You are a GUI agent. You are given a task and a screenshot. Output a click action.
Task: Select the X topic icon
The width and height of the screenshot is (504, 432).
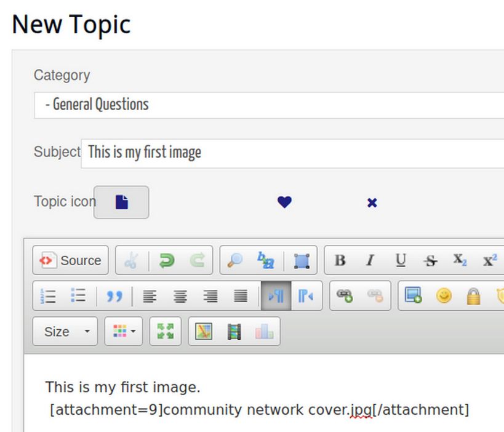coord(372,202)
